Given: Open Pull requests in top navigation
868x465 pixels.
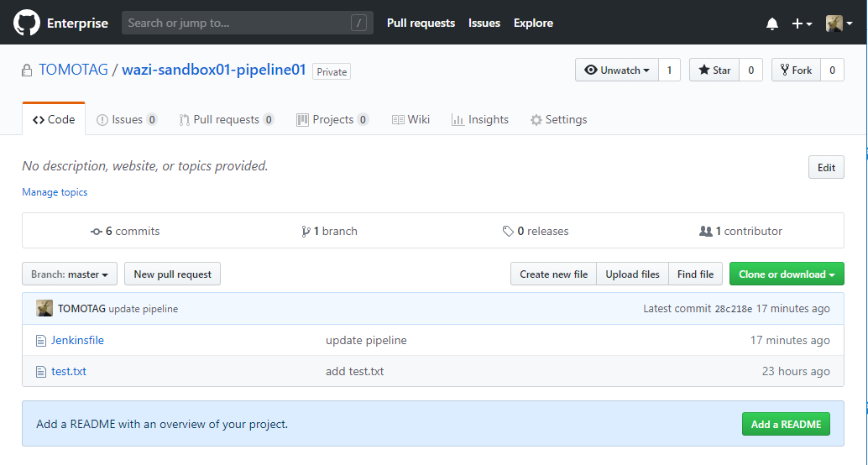Looking at the screenshot, I should click(421, 23).
